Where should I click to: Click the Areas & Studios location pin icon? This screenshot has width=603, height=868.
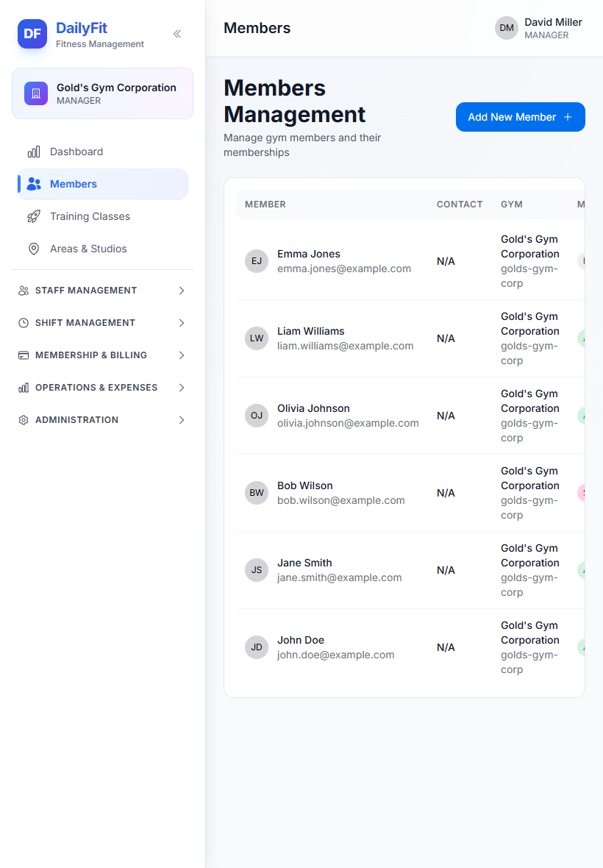[x=34, y=249]
